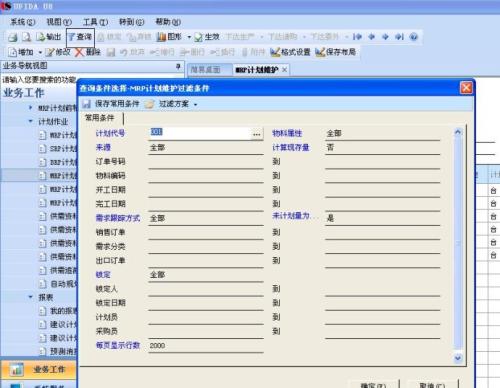
Task: Click the 物料编码 start input field
Action: [206, 176]
